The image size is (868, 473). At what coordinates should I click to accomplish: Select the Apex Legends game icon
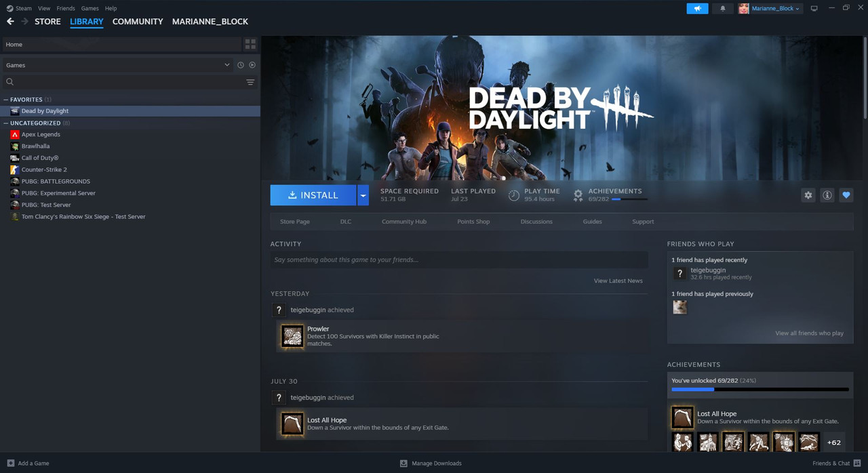tap(15, 134)
